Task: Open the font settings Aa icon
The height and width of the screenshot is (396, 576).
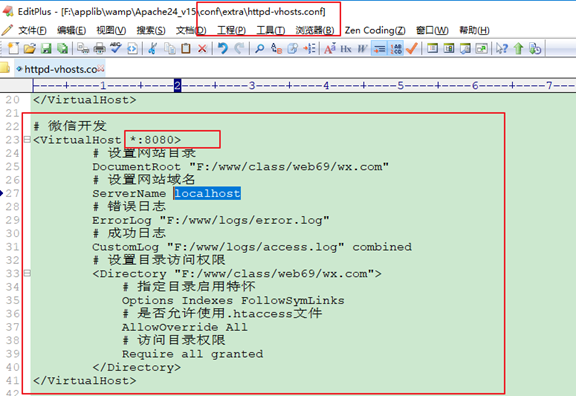Action: pos(330,48)
